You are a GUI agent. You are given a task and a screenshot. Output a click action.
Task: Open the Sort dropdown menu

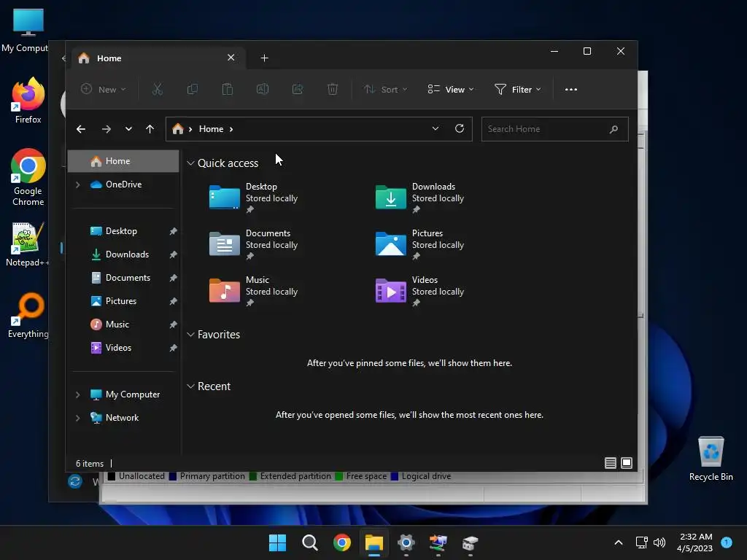[x=385, y=90]
